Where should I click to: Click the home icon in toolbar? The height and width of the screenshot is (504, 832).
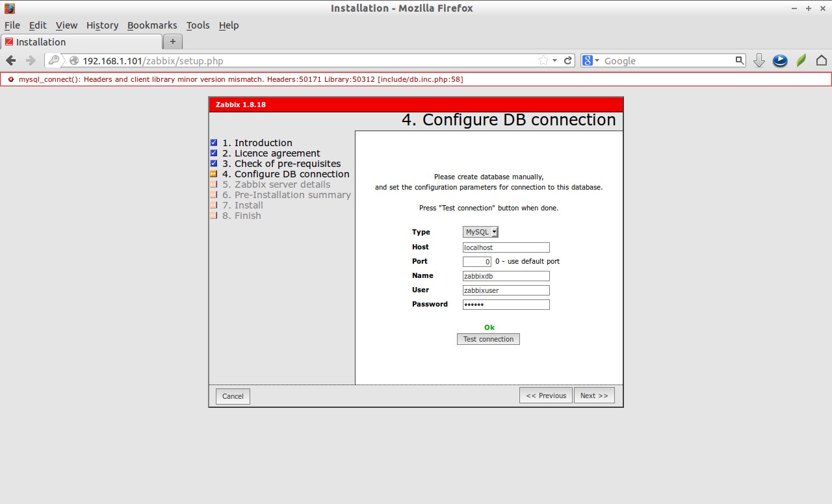[x=822, y=60]
